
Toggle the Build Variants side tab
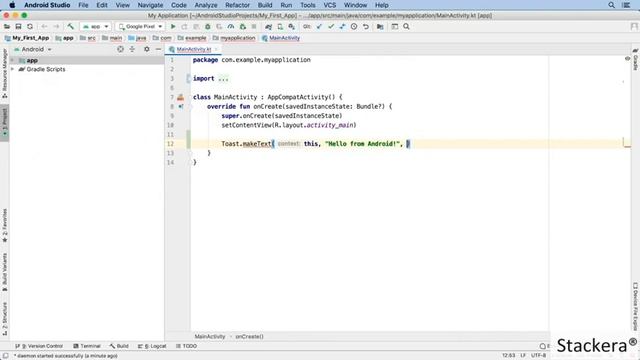click(x=4, y=272)
